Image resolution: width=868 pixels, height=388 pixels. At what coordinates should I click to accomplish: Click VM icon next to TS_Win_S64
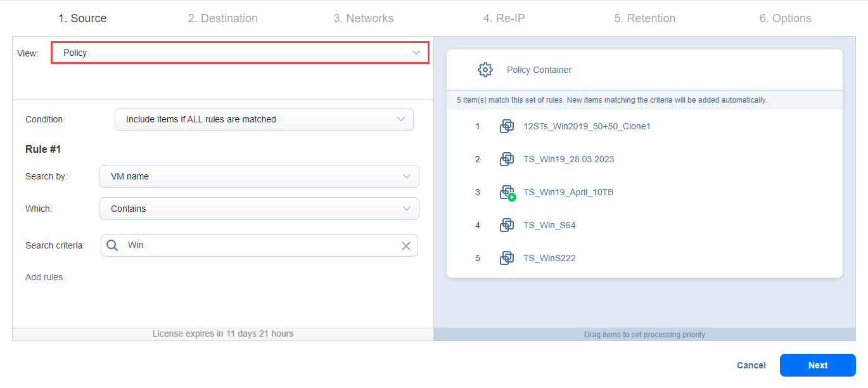506,225
